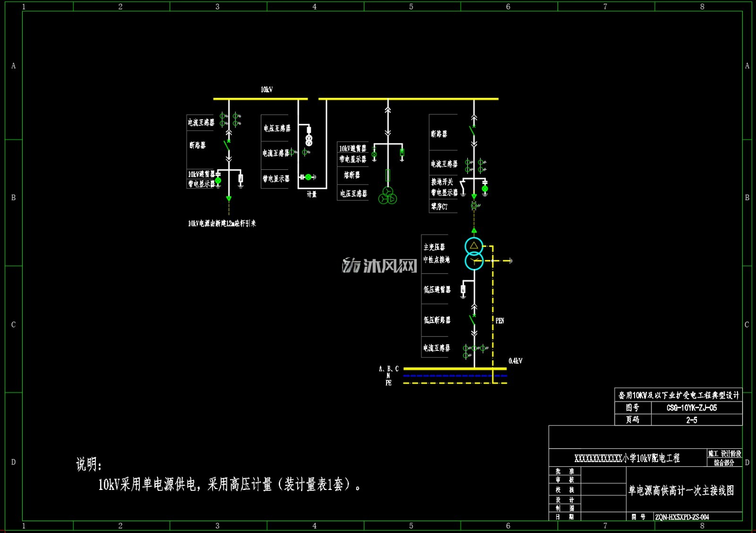756x533 pixels.
Task: Click the cyan main transformer symbol
Action: tap(474, 253)
